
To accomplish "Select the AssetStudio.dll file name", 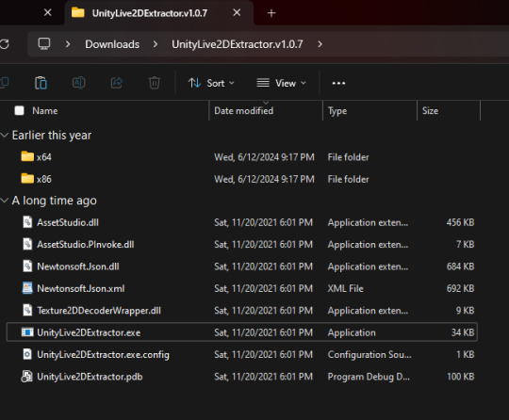I will (x=68, y=222).
